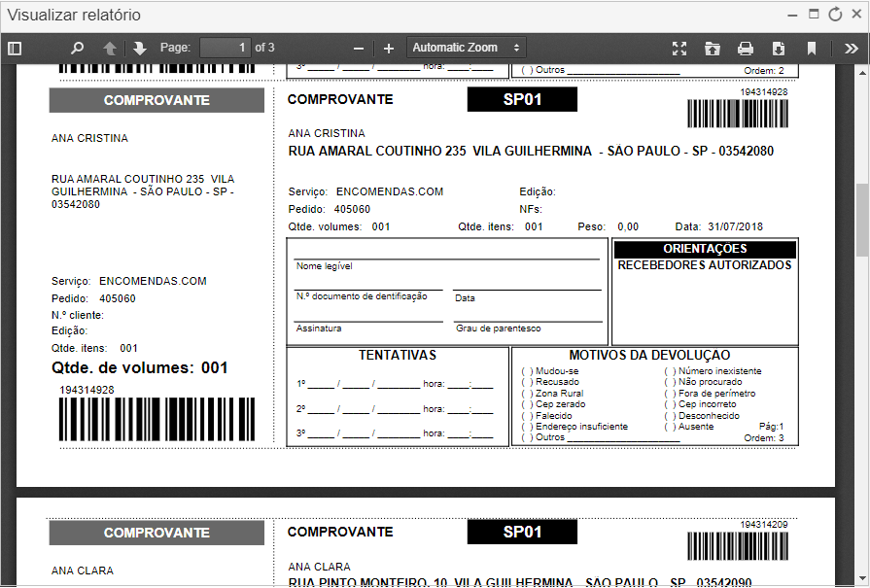Click the Recusado checkbox on Ana Cristina's voucher
The width and height of the screenshot is (870, 588).
tap(527, 382)
